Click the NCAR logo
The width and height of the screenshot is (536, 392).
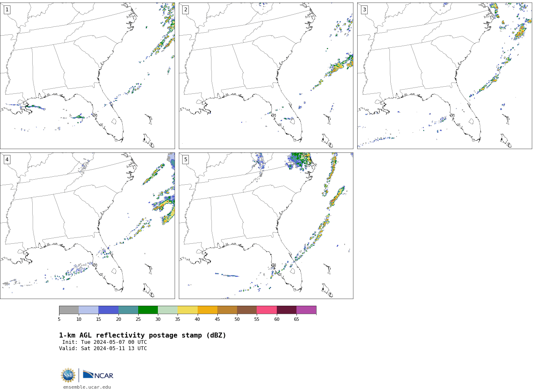(x=98, y=375)
